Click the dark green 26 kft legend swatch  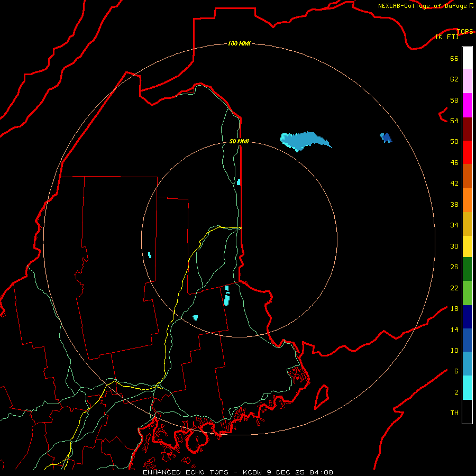[467, 269]
